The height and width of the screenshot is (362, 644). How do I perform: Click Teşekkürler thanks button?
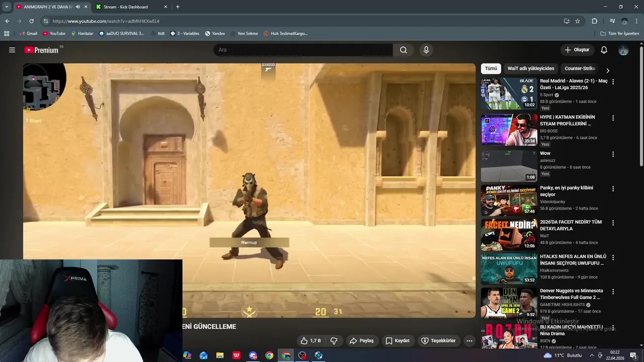tap(438, 341)
